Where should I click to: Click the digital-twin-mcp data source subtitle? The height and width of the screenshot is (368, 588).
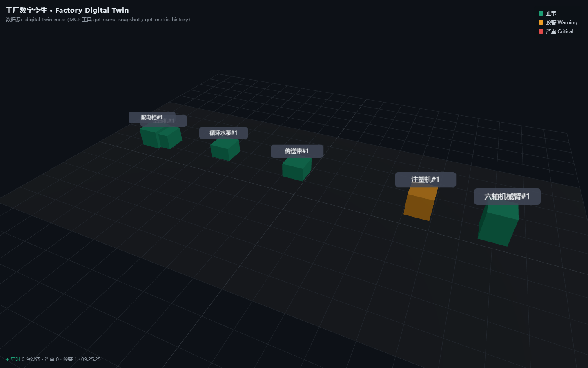click(x=98, y=20)
